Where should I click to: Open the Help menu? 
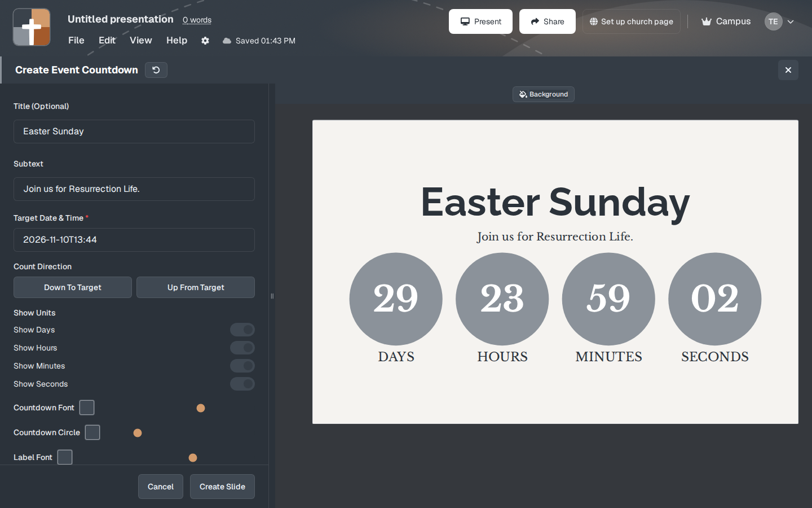176,41
